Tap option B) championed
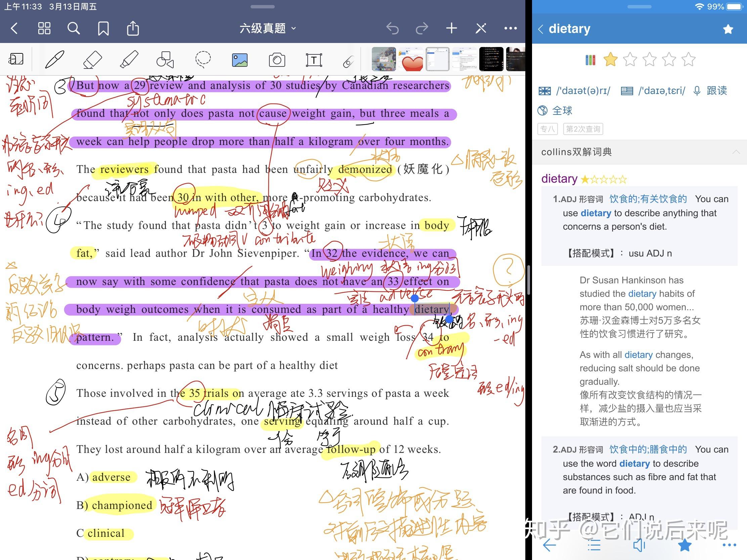 point(115,505)
